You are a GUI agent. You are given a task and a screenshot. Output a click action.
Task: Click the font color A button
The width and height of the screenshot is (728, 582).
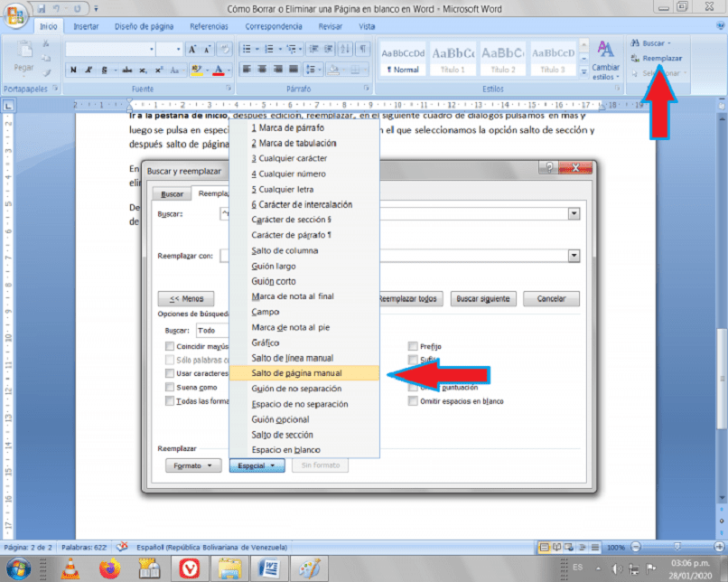tap(219, 70)
